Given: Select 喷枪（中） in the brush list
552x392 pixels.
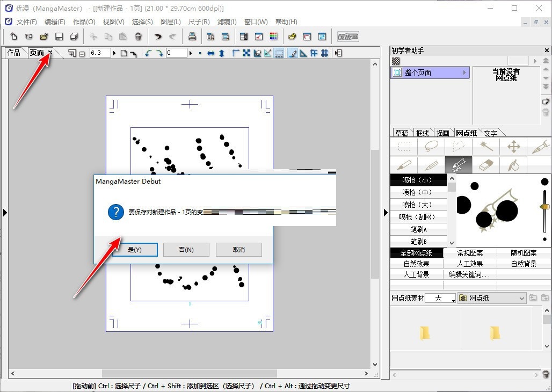Looking at the screenshot, I should (419, 192).
